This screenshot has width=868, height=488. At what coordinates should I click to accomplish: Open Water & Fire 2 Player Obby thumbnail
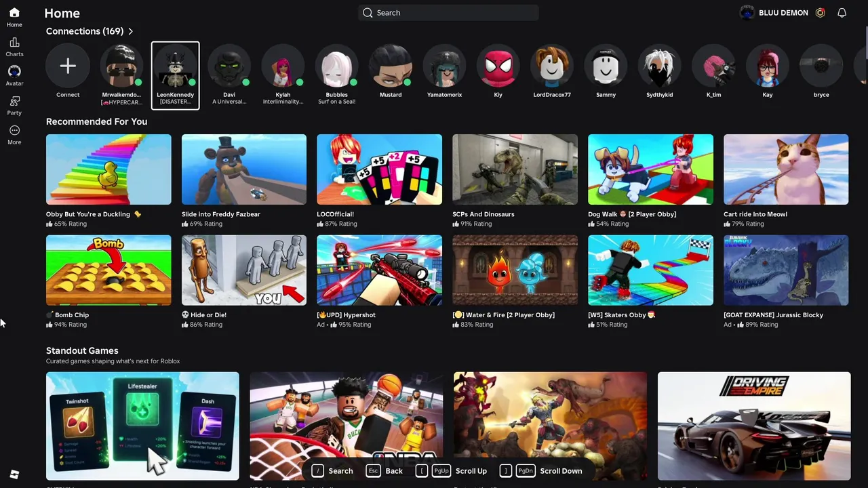tap(515, 270)
